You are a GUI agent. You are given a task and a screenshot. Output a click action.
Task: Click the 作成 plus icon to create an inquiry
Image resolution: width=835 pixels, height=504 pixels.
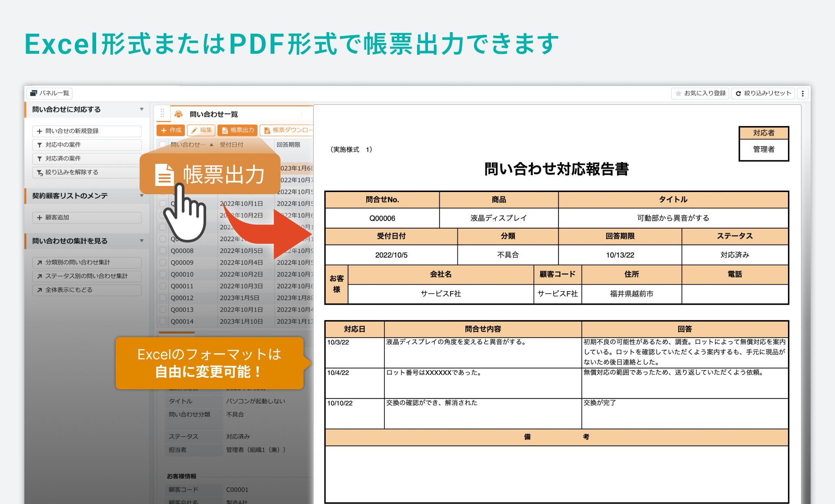[164, 130]
